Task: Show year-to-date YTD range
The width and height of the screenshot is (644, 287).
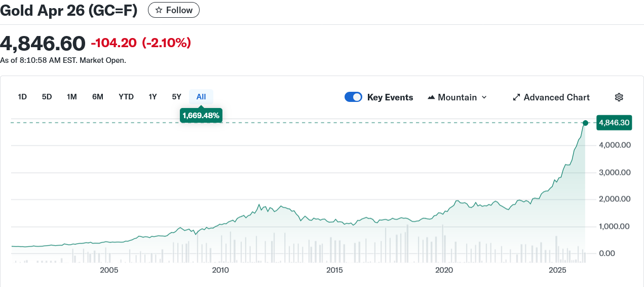Action: click(126, 97)
